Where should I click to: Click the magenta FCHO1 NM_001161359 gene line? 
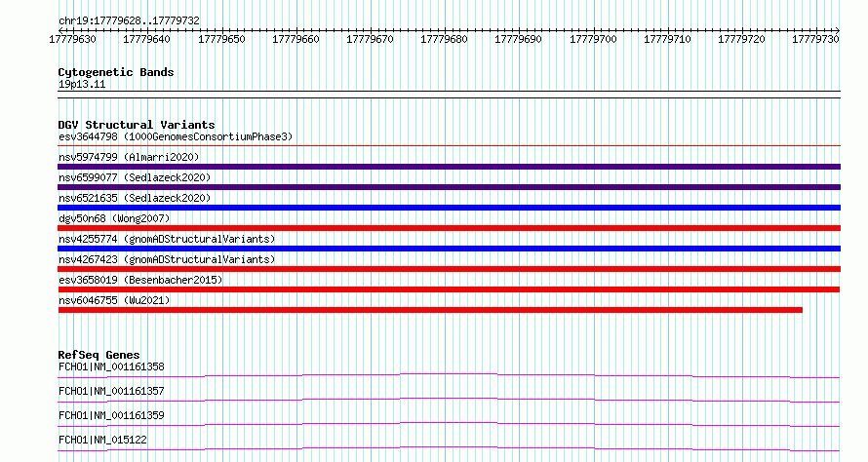[449, 424]
